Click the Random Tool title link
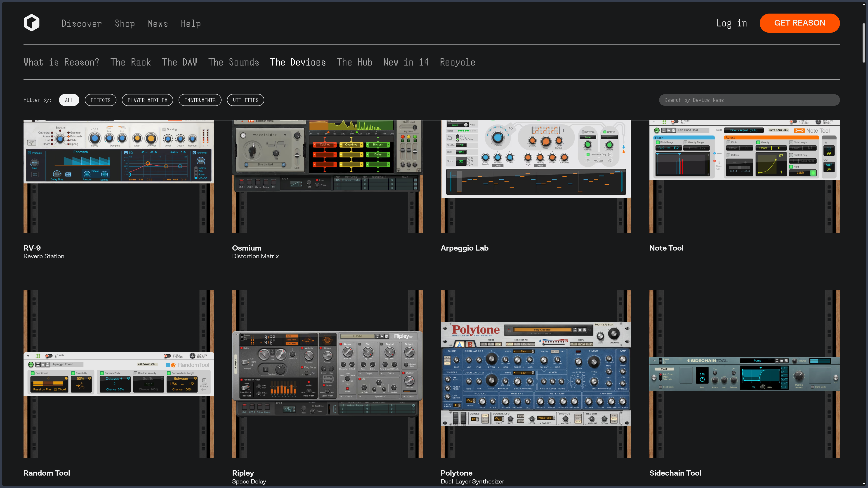The height and width of the screenshot is (488, 868). tap(47, 473)
